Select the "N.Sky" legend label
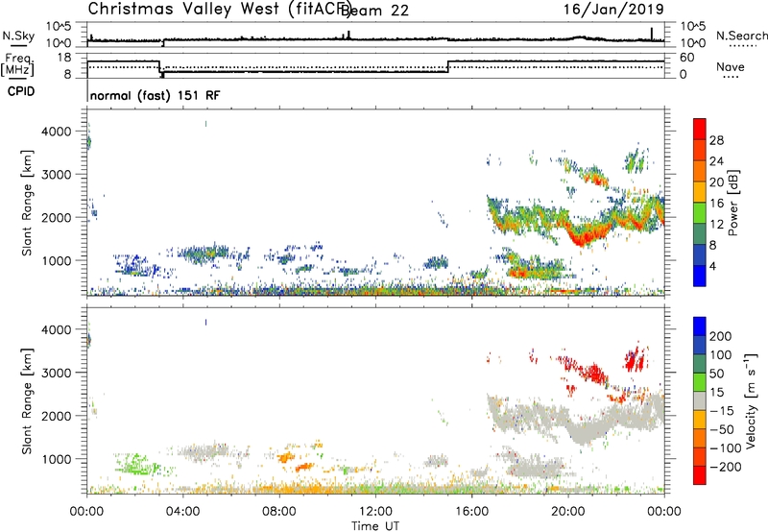768x532 pixels. coord(18,36)
